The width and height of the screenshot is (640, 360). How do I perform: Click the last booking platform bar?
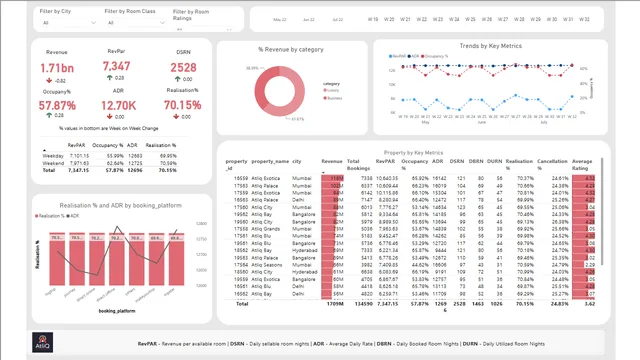(x=176, y=259)
